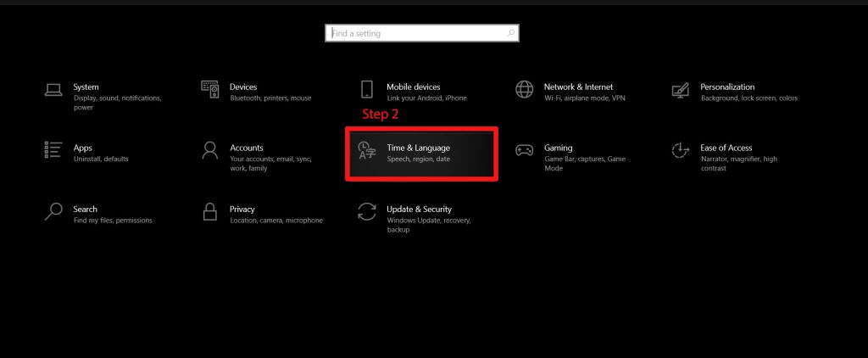Click the Privacy padlock icon

click(210, 211)
